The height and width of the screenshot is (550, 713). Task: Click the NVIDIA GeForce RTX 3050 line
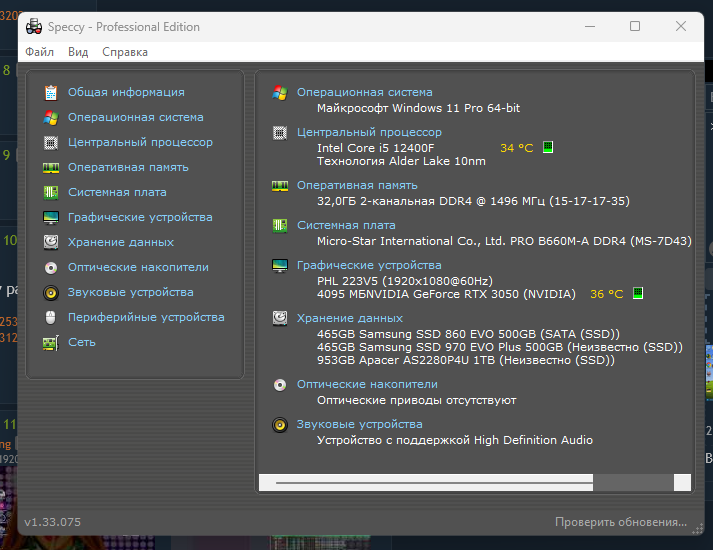point(446,295)
